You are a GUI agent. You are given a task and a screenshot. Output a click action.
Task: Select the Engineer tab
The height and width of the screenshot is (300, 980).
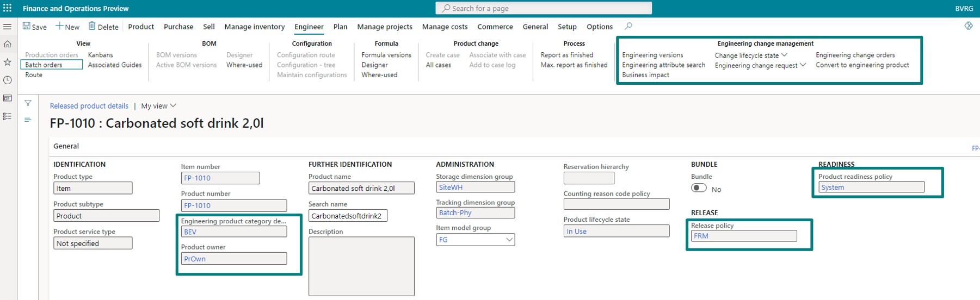(x=309, y=27)
